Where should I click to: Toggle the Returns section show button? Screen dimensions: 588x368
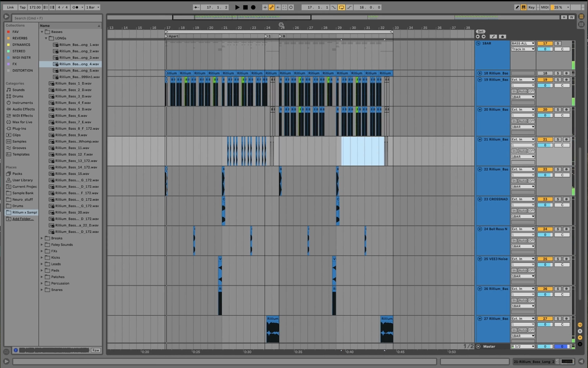click(x=580, y=331)
